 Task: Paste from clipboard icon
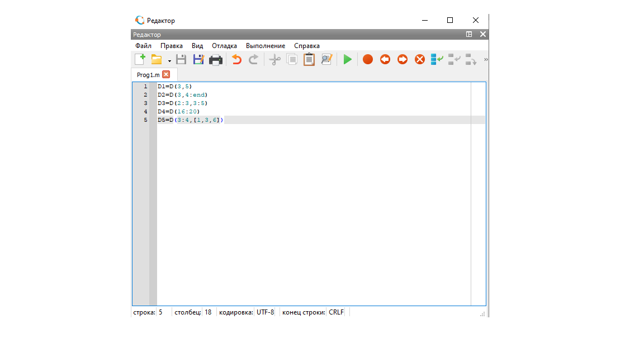pos(309,59)
